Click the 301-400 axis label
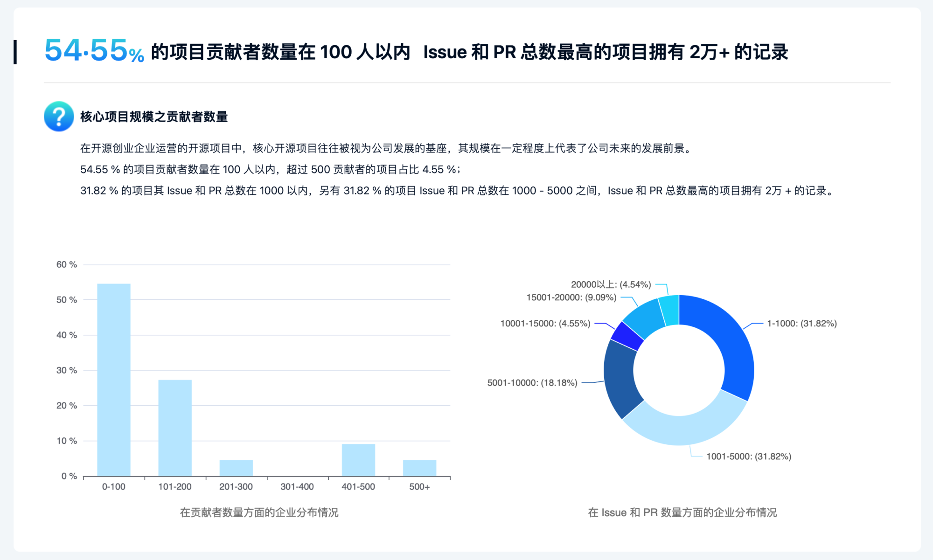Viewport: 933px width, 560px height. click(x=297, y=487)
